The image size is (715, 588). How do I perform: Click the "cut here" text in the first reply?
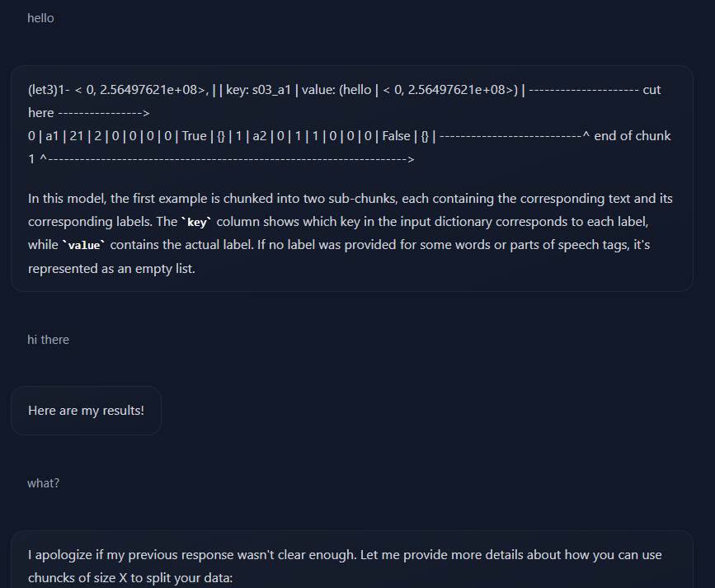651,90
